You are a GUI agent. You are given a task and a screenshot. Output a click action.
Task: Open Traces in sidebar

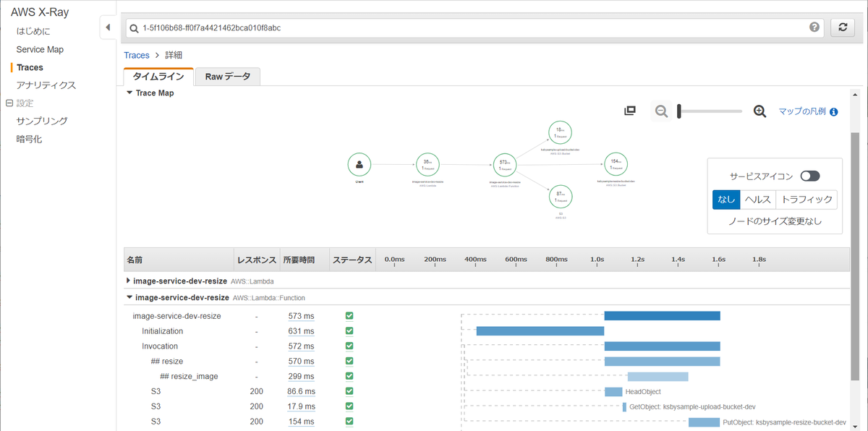point(30,67)
